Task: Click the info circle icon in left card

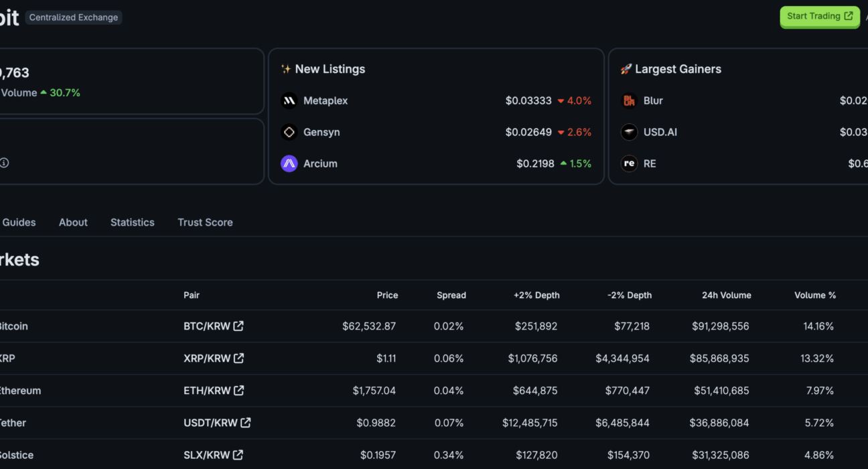Action: 4,163
